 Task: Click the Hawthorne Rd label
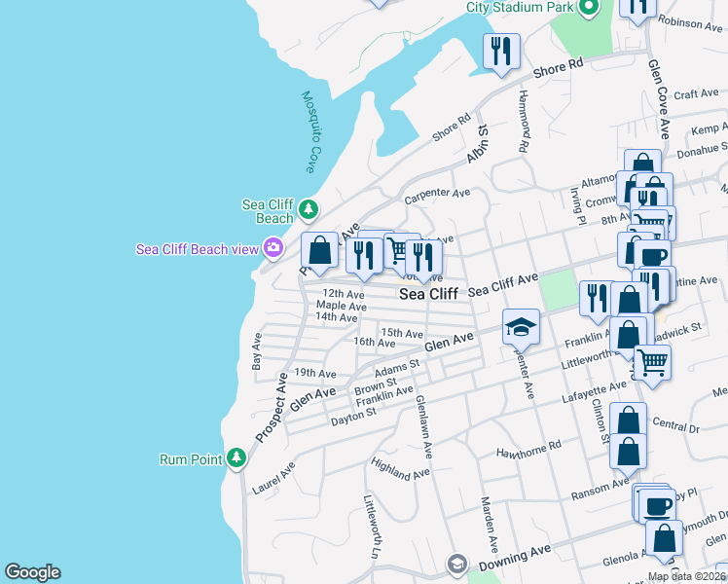[528, 450]
